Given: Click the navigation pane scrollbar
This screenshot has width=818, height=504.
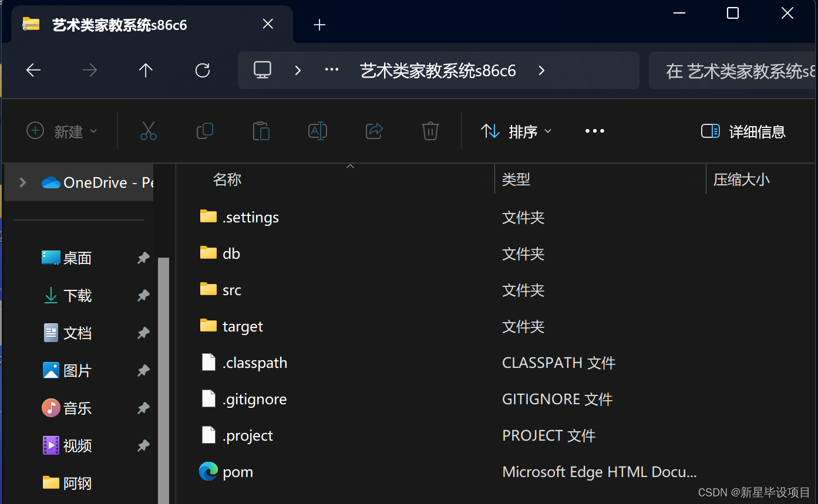Looking at the screenshot, I should [163, 380].
